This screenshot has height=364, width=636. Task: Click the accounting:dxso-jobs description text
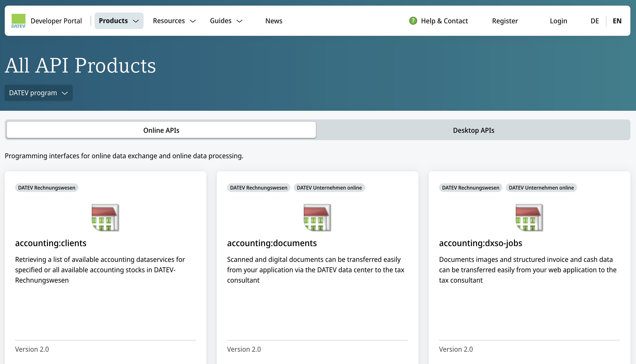[x=528, y=270]
